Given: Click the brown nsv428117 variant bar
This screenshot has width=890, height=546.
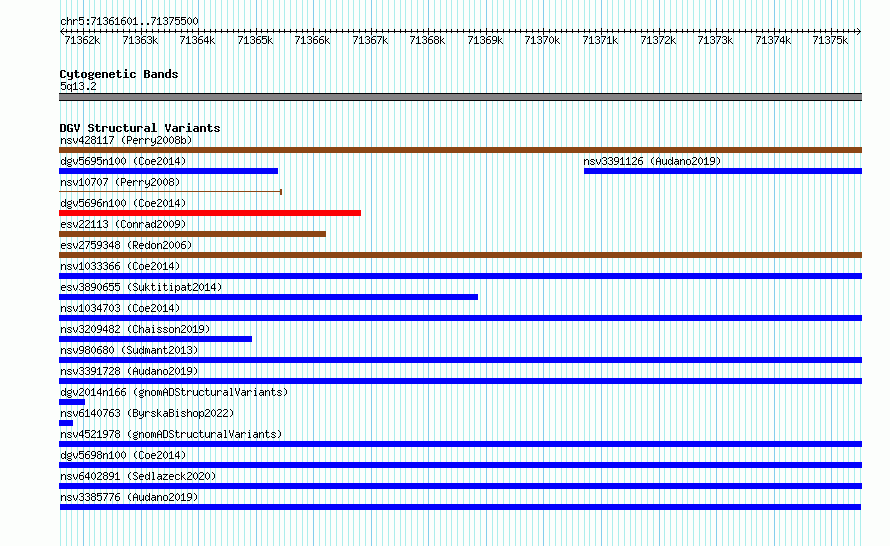Looking at the screenshot, I should (x=460, y=150).
